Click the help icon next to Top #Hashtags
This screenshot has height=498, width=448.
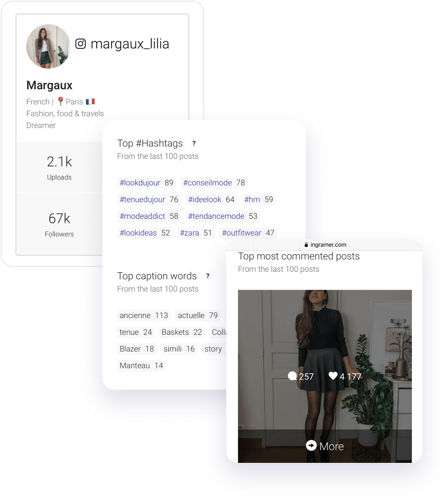(194, 143)
